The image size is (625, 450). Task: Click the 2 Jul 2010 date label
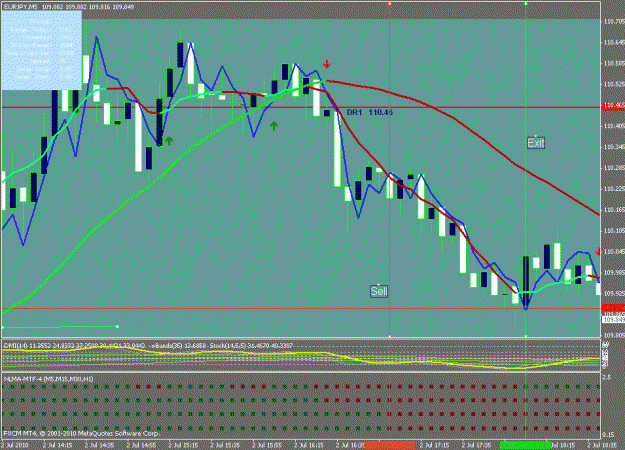(14, 445)
